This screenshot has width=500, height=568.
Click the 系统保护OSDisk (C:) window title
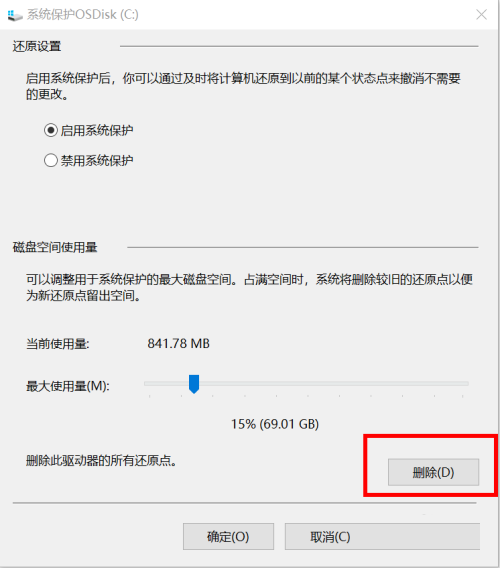(x=83, y=15)
